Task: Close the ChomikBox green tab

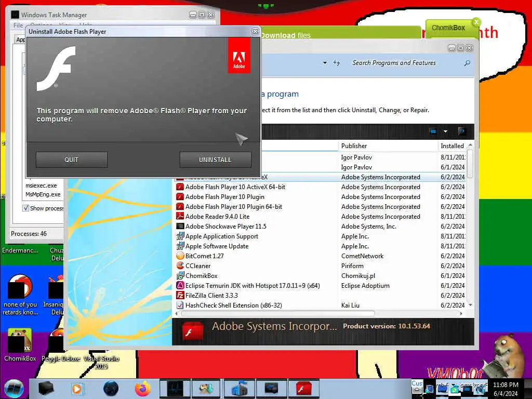Action: coord(476,22)
